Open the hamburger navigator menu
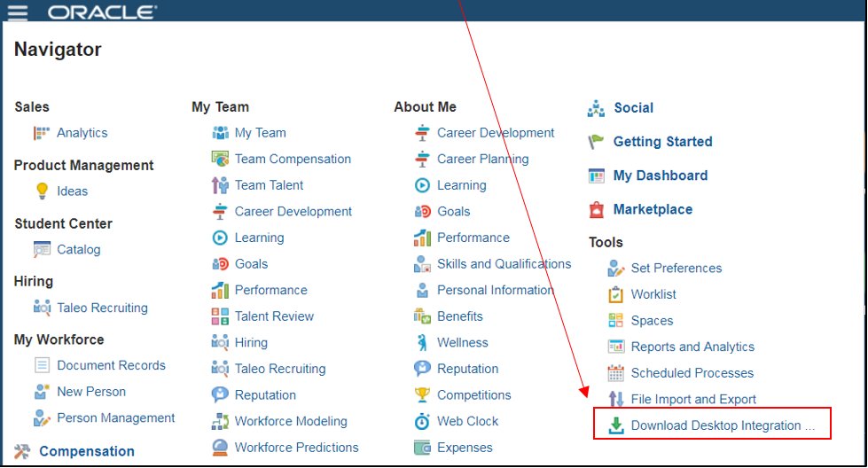868x468 pixels. [x=17, y=12]
